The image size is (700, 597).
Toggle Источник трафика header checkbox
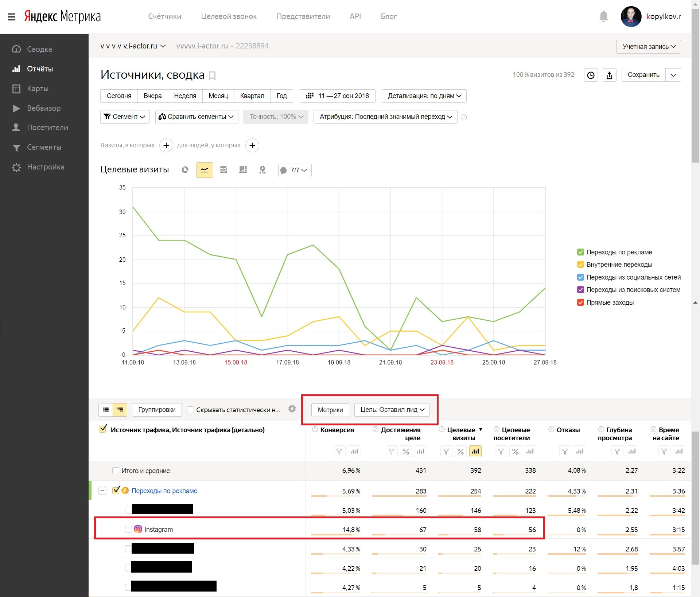point(103,429)
